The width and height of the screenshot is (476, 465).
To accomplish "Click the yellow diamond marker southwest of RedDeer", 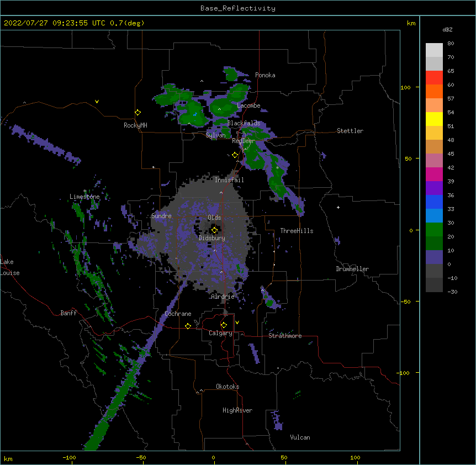I will pos(235,155).
